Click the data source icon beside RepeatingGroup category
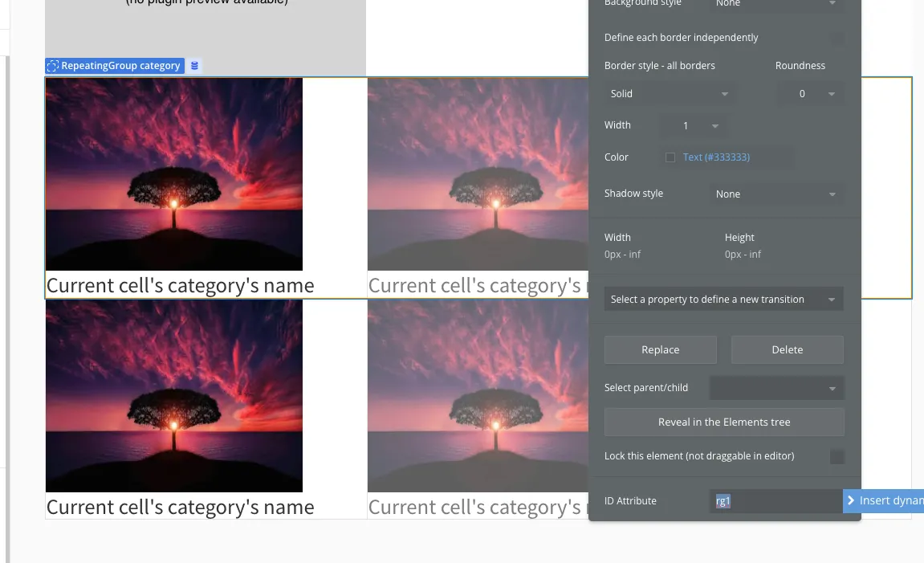Image resolution: width=924 pixels, height=563 pixels. [194, 66]
